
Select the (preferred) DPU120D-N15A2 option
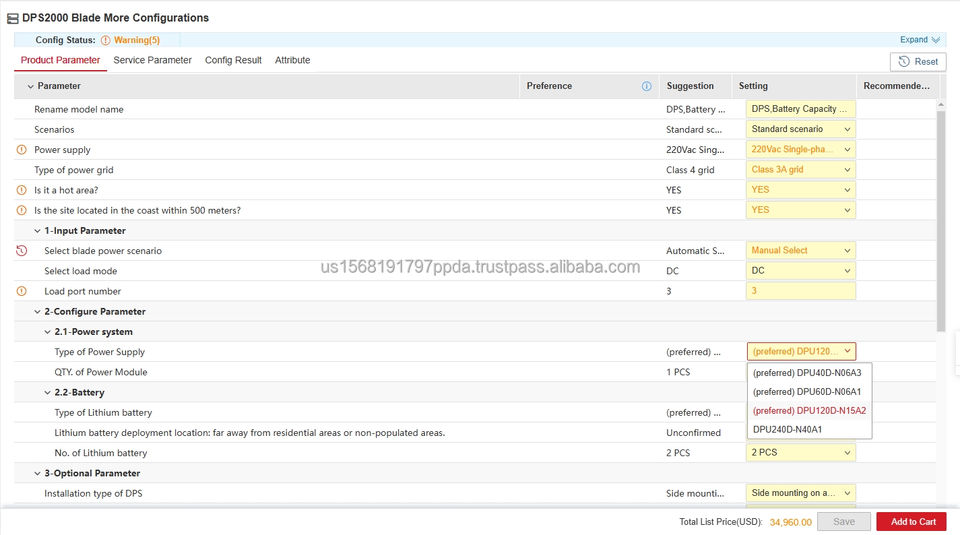tap(809, 411)
